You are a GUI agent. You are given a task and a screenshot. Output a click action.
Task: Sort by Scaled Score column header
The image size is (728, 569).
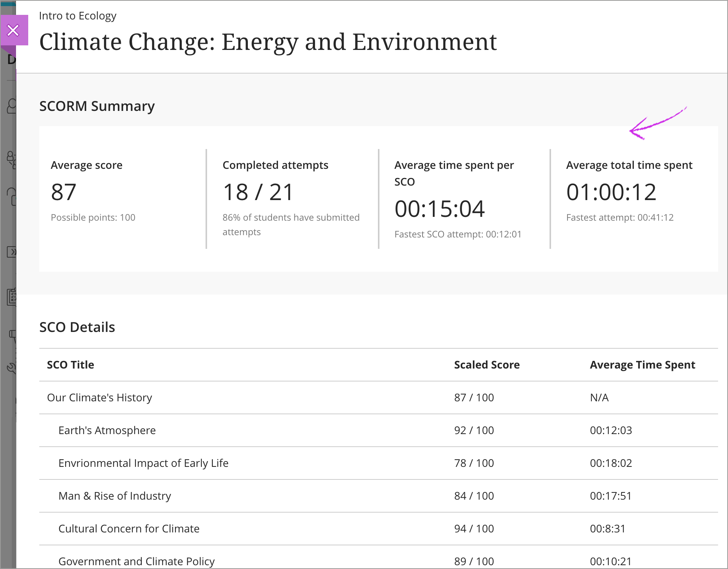click(487, 365)
